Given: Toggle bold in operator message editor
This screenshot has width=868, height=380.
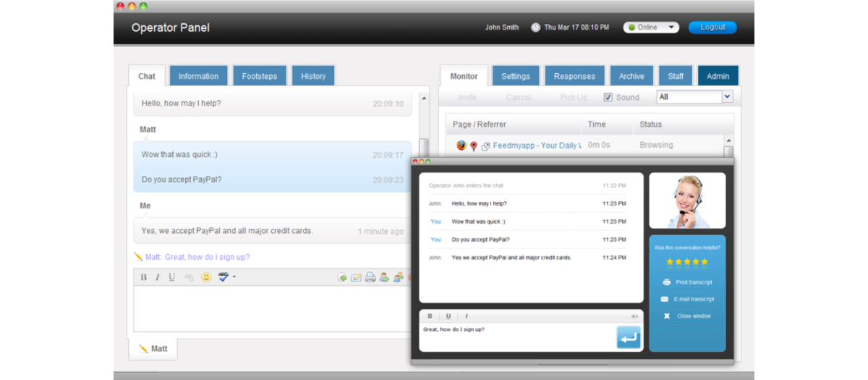Looking at the screenshot, I should click(x=143, y=277).
